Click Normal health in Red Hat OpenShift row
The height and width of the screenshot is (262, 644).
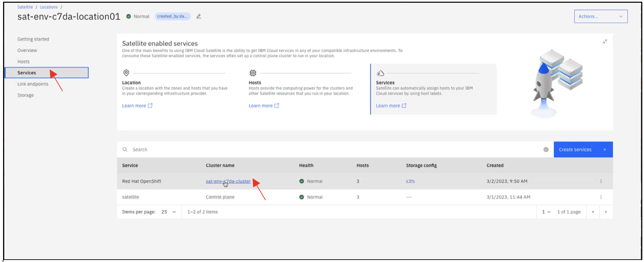tap(311, 181)
